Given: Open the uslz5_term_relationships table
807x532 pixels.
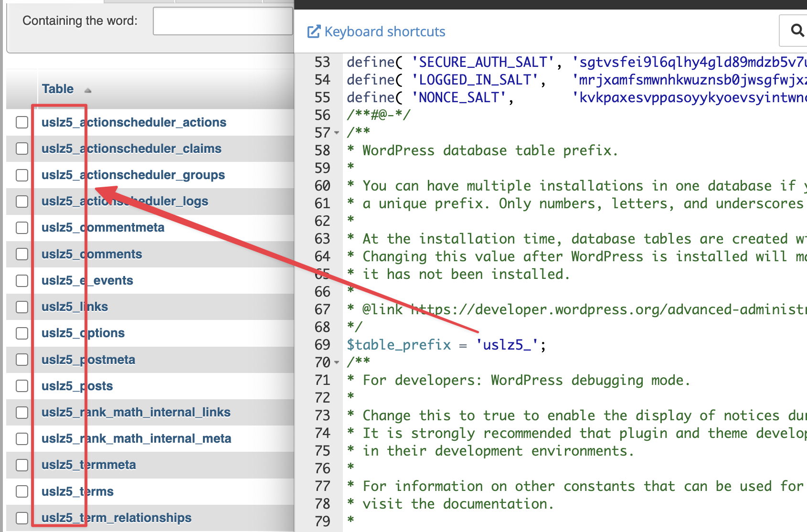Looking at the screenshot, I should (117, 518).
